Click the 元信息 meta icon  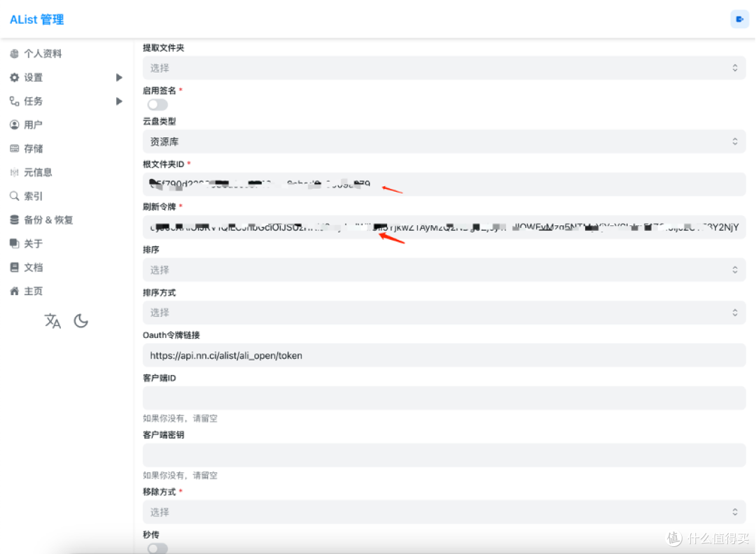[15, 173]
